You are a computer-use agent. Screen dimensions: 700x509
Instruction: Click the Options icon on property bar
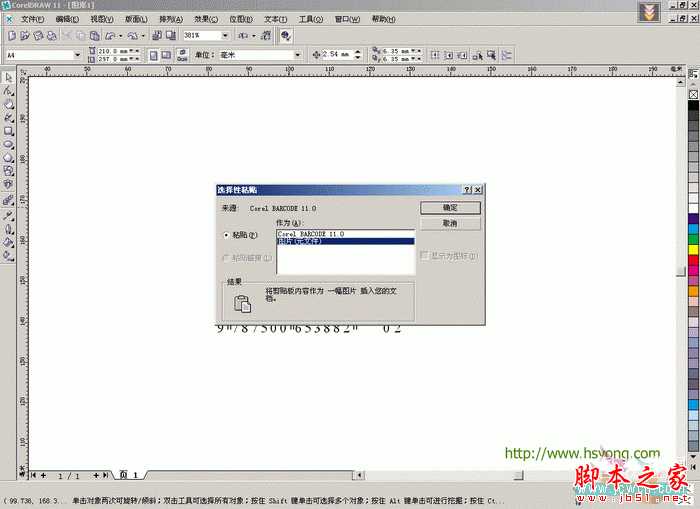coord(507,55)
